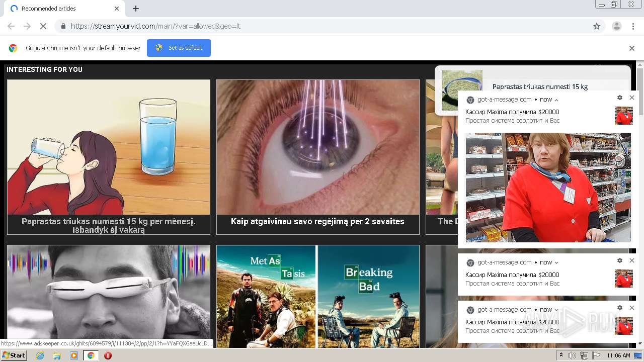644x362 pixels.
Task: Open the man with white glasses article
Action: (109, 296)
